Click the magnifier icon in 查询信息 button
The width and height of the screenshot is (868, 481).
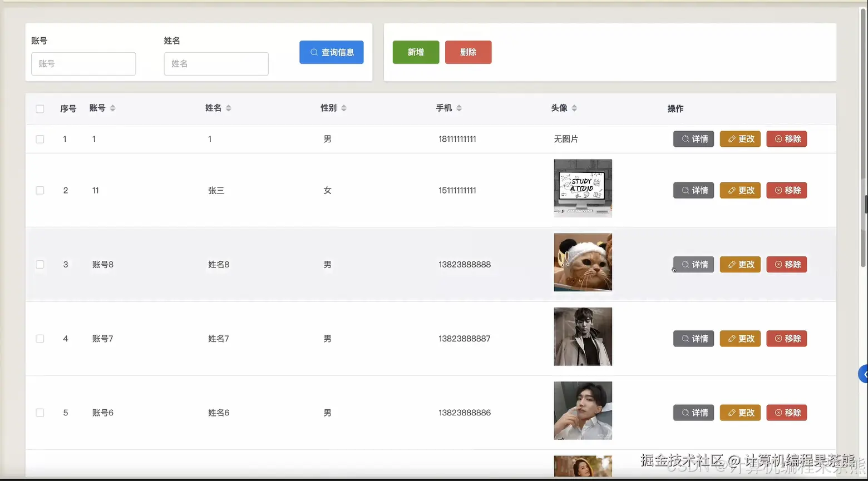tap(314, 52)
